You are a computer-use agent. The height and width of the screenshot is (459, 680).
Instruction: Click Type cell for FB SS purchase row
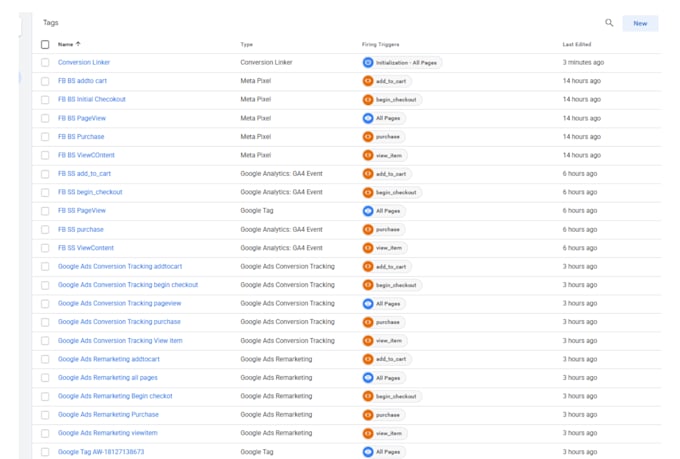[x=281, y=230]
